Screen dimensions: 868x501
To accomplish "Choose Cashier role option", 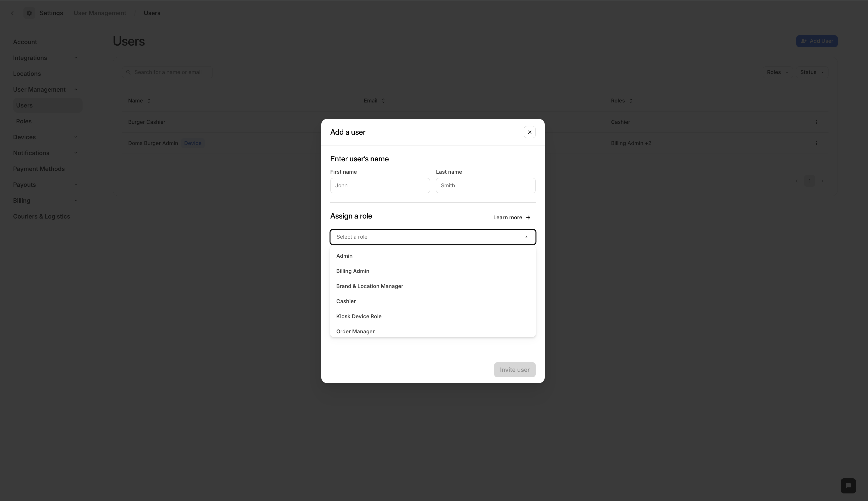I will click(x=432, y=301).
